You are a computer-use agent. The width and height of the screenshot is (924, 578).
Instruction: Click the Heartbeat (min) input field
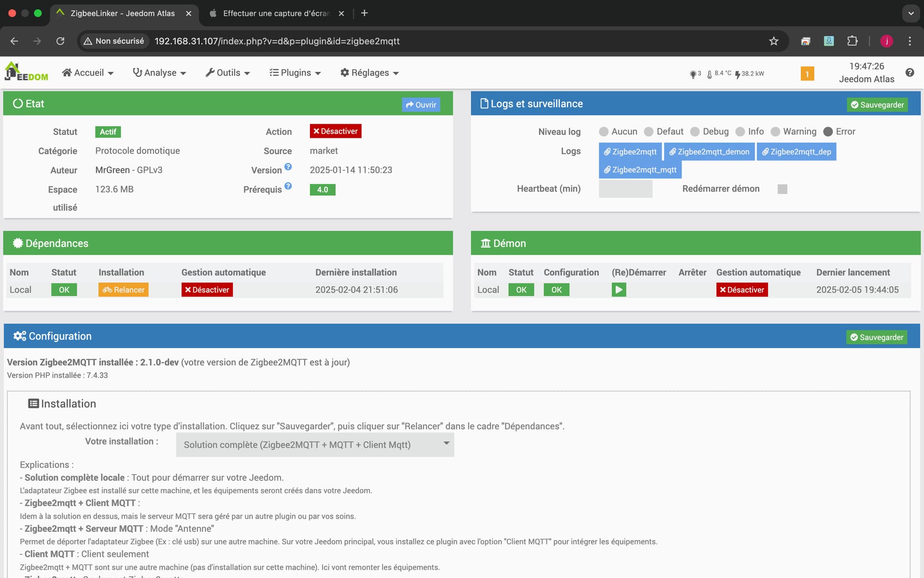626,189
